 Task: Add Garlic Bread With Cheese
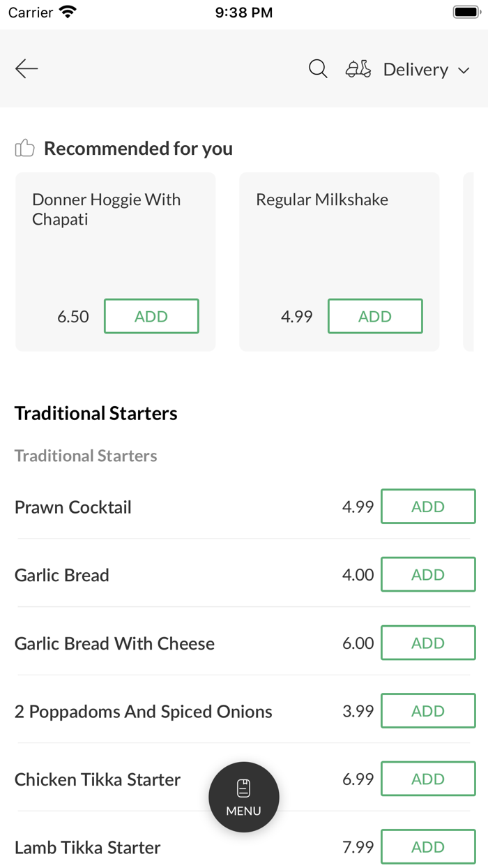click(x=428, y=643)
